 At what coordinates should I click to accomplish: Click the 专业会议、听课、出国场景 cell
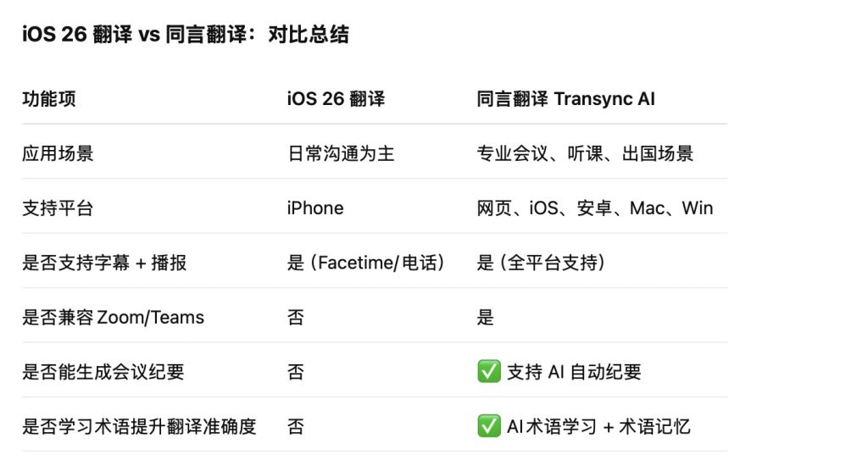(x=585, y=153)
